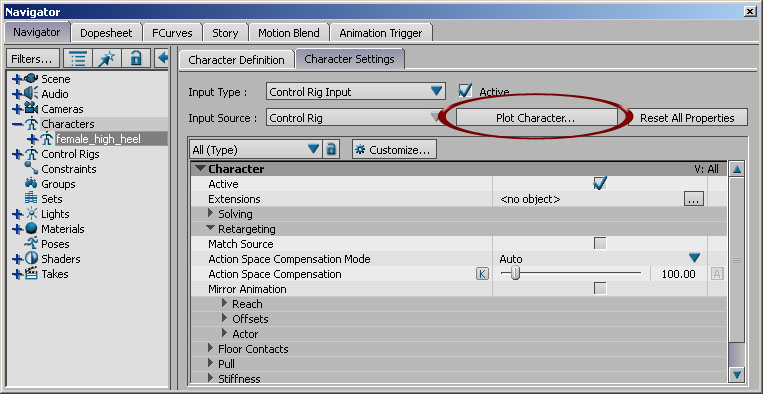The image size is (763, 394).
Task: Collapse the Retargeting section
Action: (x=210, y=228)
